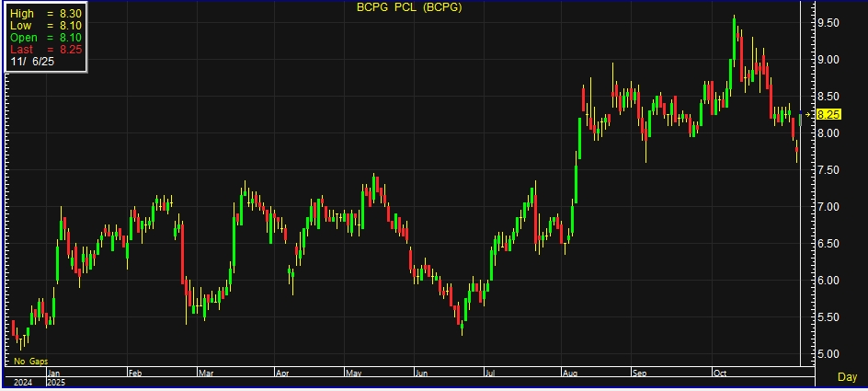The width and height of the screenshot is (868, 391).
Task: Click the Mar marker on time axis
Action: tap(207, 374)
